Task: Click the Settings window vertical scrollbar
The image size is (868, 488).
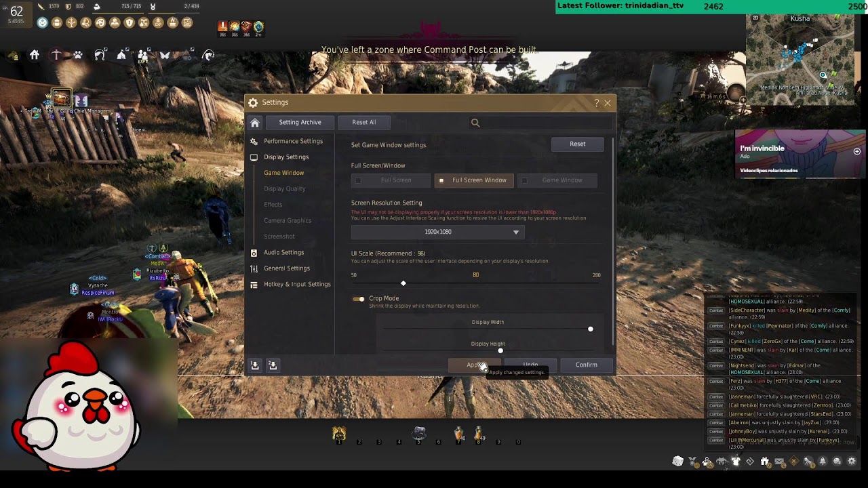Action: point(614,241)
